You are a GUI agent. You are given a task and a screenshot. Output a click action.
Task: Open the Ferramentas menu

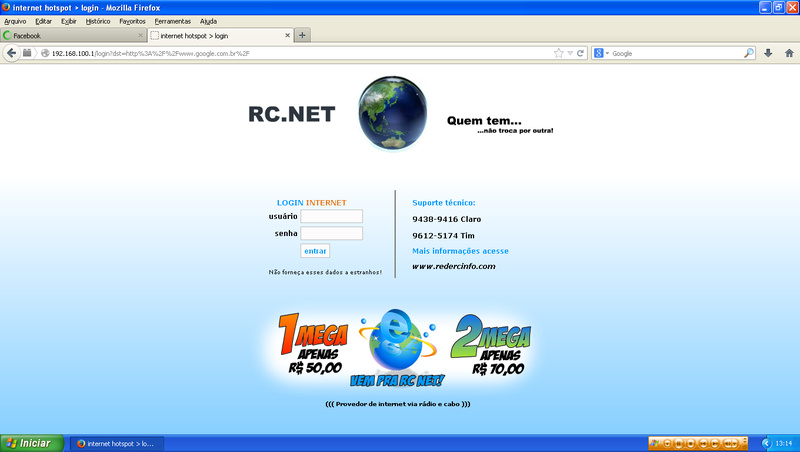pos(172,21)
